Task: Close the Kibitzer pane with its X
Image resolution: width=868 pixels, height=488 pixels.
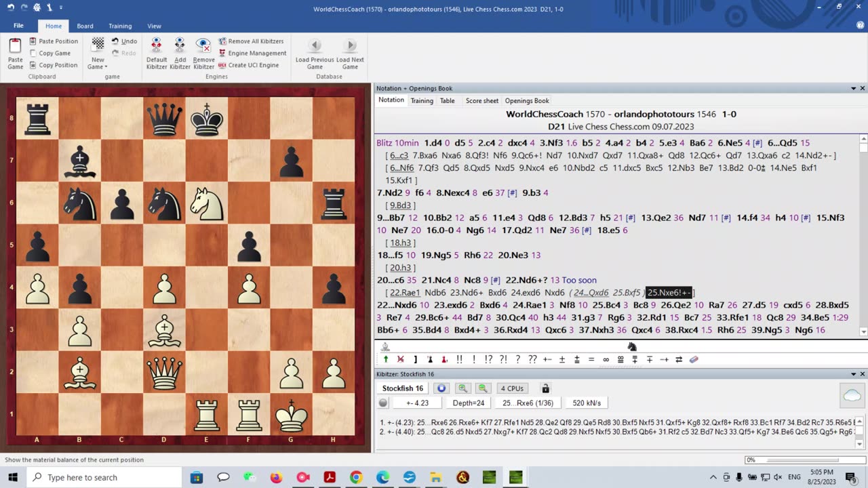Action: [863, 374]
